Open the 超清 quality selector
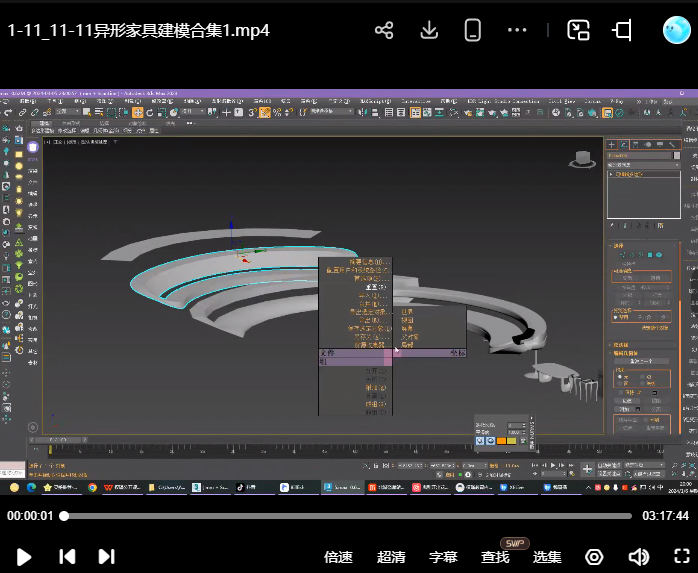The width and height of the screenshot is (698, 573). point(391,557)
